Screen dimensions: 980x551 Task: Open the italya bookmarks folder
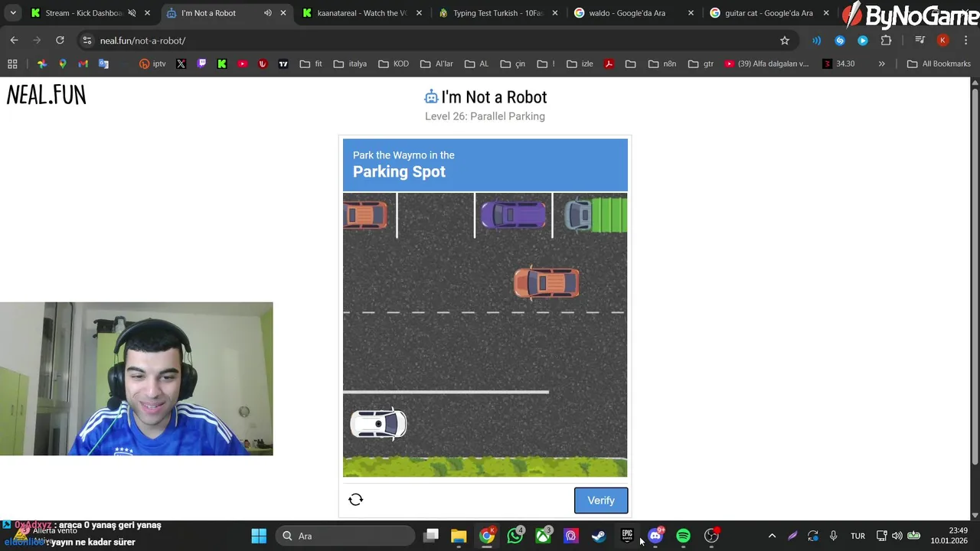pos(350,64)
